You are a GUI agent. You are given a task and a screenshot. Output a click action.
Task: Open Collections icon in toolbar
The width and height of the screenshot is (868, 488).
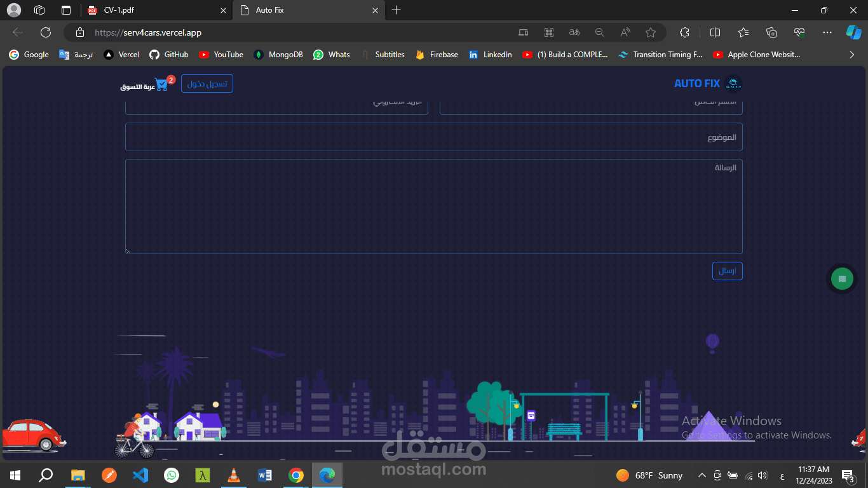771,32
